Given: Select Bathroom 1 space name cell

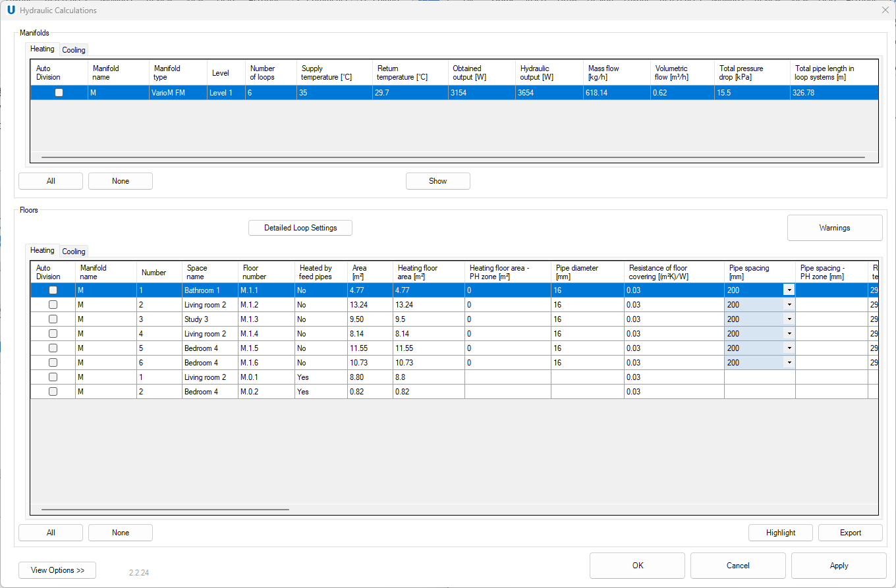Looking at the screenshot, I should 210,290.
